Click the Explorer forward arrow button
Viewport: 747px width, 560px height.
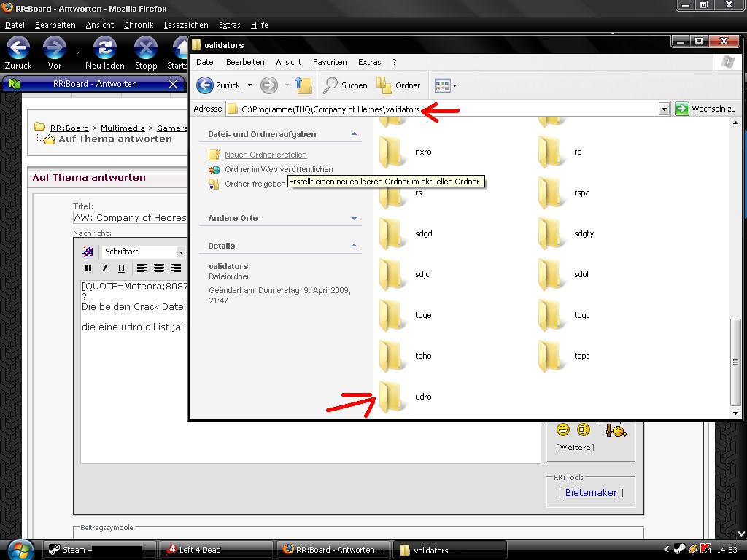269,85
